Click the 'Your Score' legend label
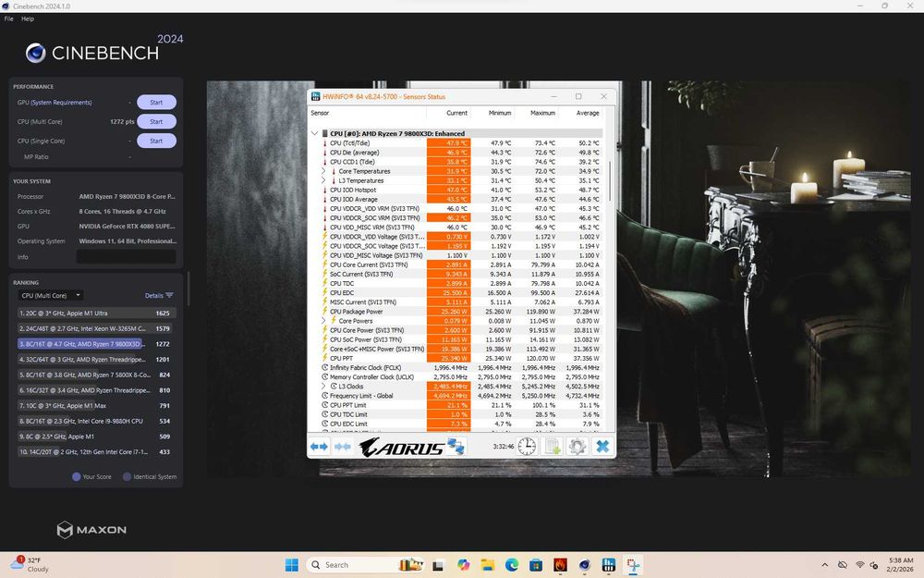Viewport: 924px width, 578px height. [x=97, y=476]
